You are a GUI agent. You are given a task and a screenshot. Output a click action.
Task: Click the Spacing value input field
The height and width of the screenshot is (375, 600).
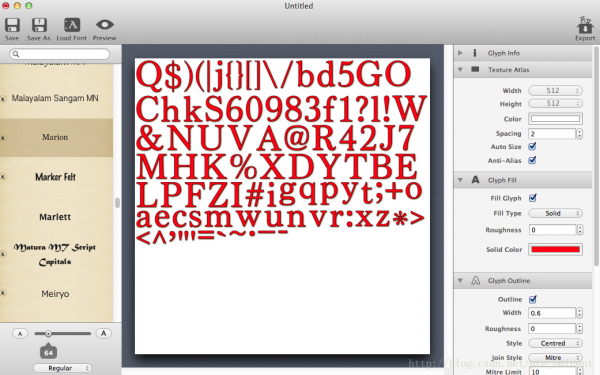pos(552,134)
